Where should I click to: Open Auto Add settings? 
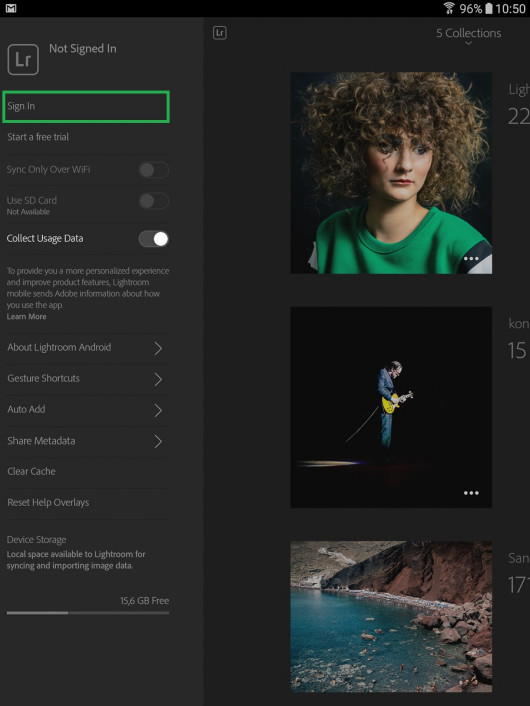pos(86,410)
